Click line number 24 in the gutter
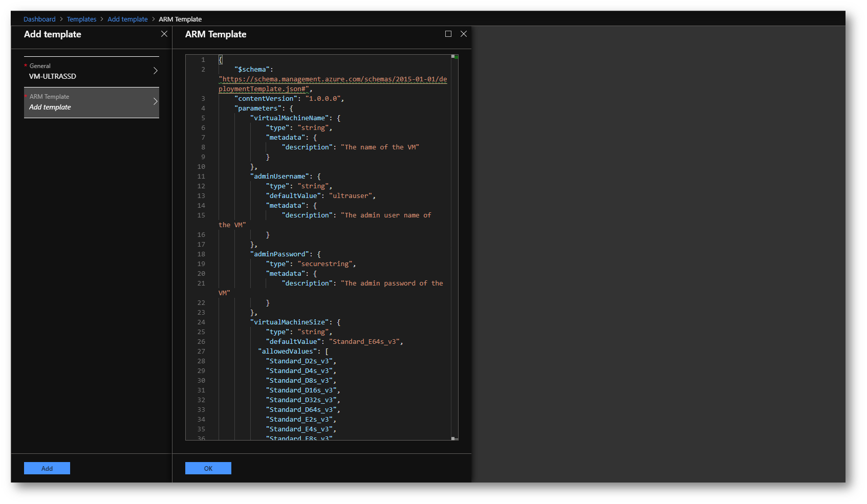867x504 pixels. 201,322
